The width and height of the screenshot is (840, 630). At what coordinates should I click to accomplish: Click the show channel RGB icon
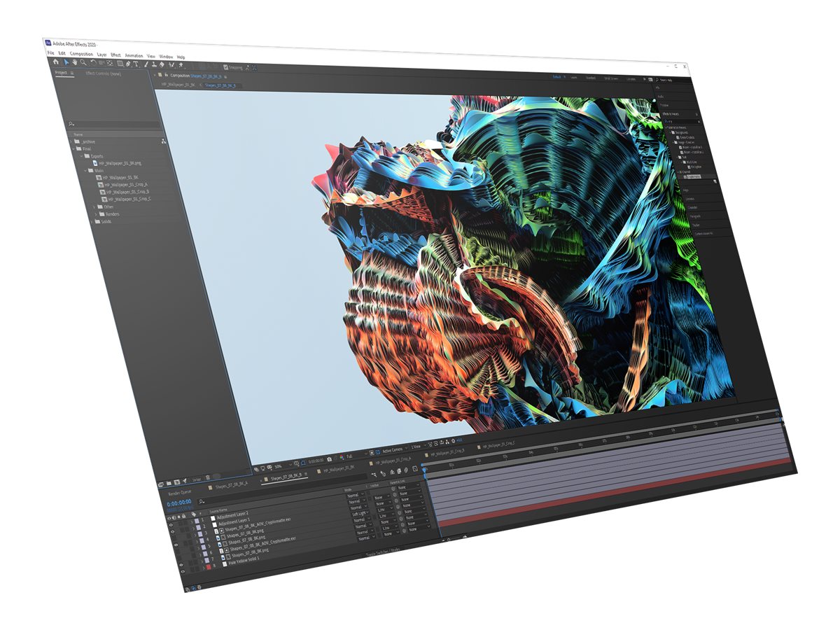coord(342,456)
